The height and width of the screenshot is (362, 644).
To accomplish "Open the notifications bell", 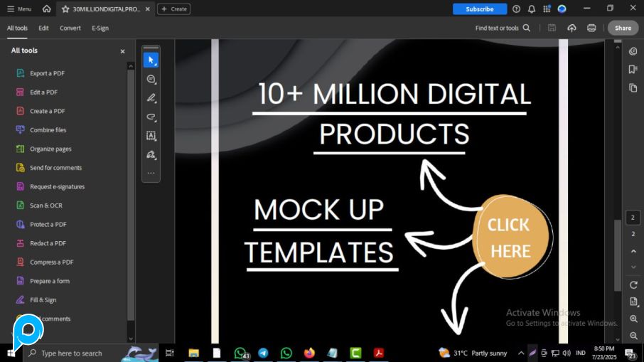I will pos(531,9).
